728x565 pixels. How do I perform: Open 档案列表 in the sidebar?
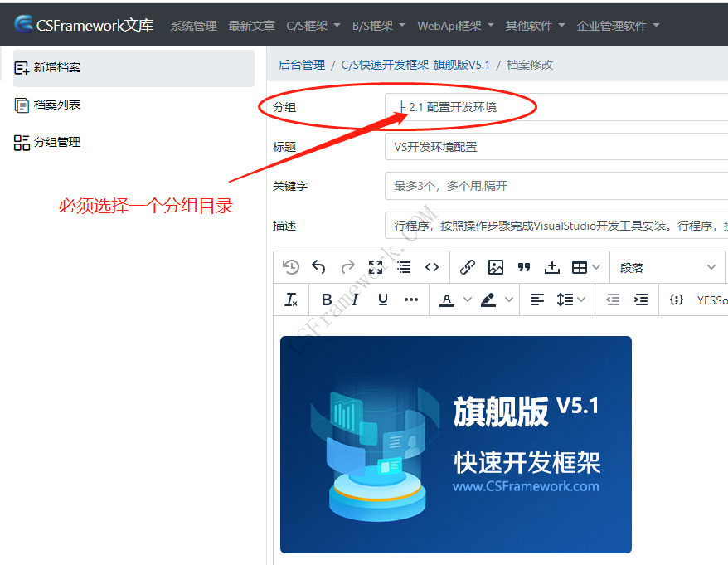pos(47,105)
